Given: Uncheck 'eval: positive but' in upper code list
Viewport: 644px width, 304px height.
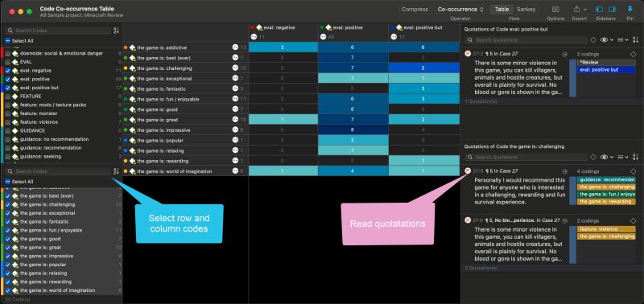Looking at the screenshot, I should (8, 88).
